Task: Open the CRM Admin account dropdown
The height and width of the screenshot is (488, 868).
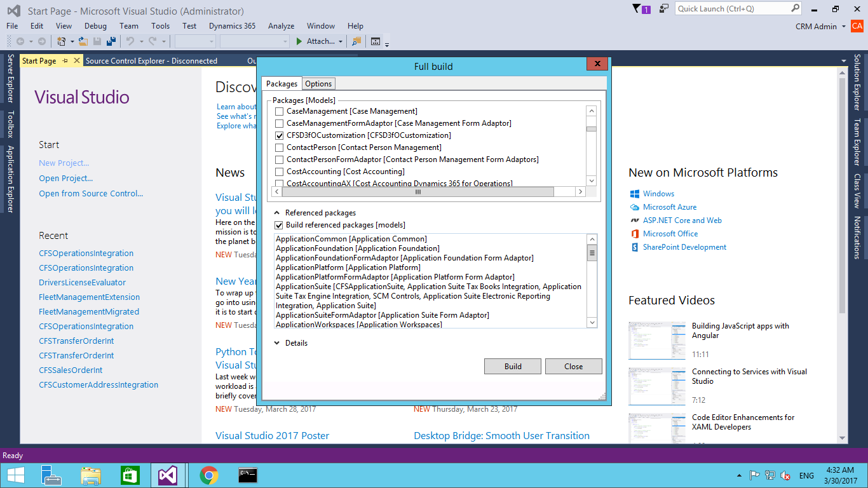Action: click(843, 27)
